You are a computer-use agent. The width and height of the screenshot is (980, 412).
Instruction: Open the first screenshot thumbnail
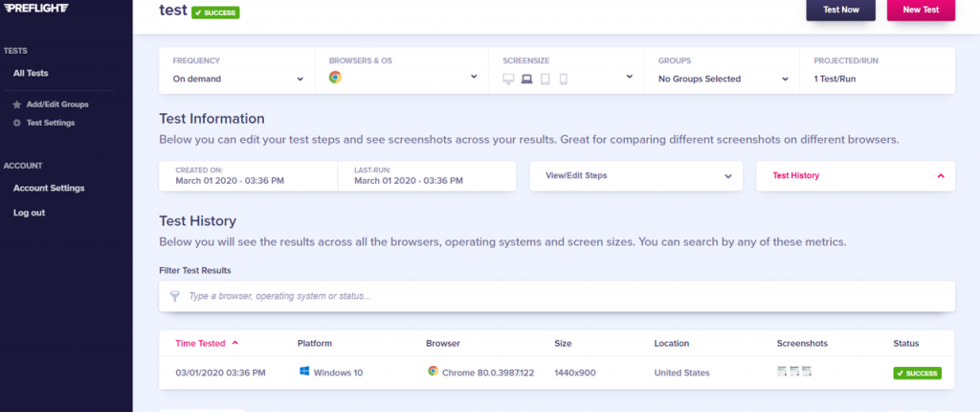point(781,372)
